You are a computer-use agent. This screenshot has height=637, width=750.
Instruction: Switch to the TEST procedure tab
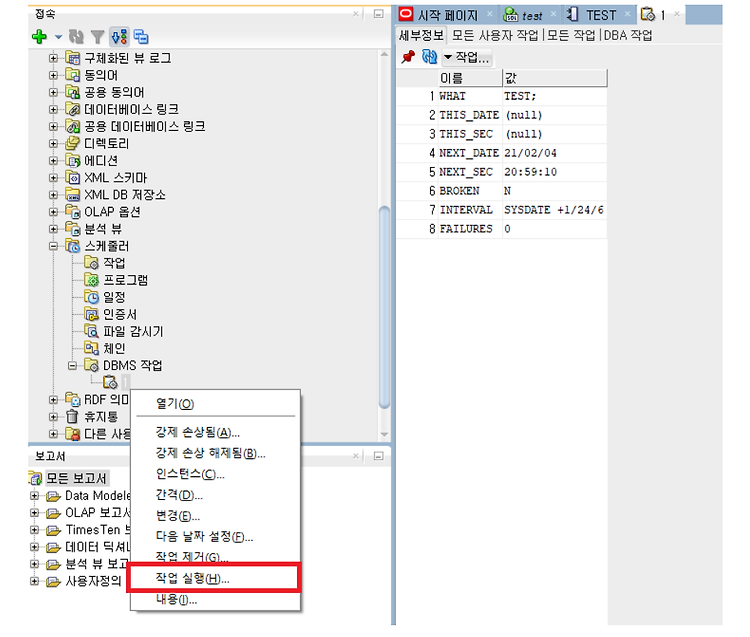[599, 15]
